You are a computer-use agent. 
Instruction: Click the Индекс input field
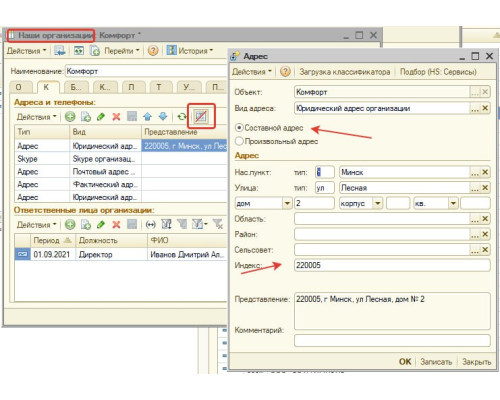click(392, 265)
